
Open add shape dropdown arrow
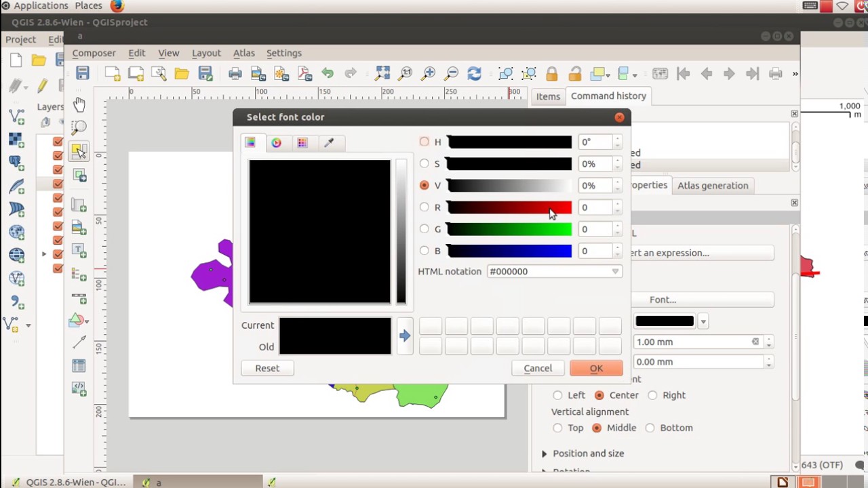[87, 321]
